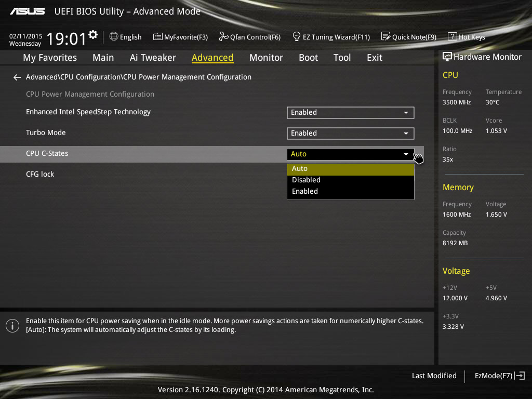Viewport: 532px width, 399px height.
Task: Open the Main tab
Action: pos(103,58)
